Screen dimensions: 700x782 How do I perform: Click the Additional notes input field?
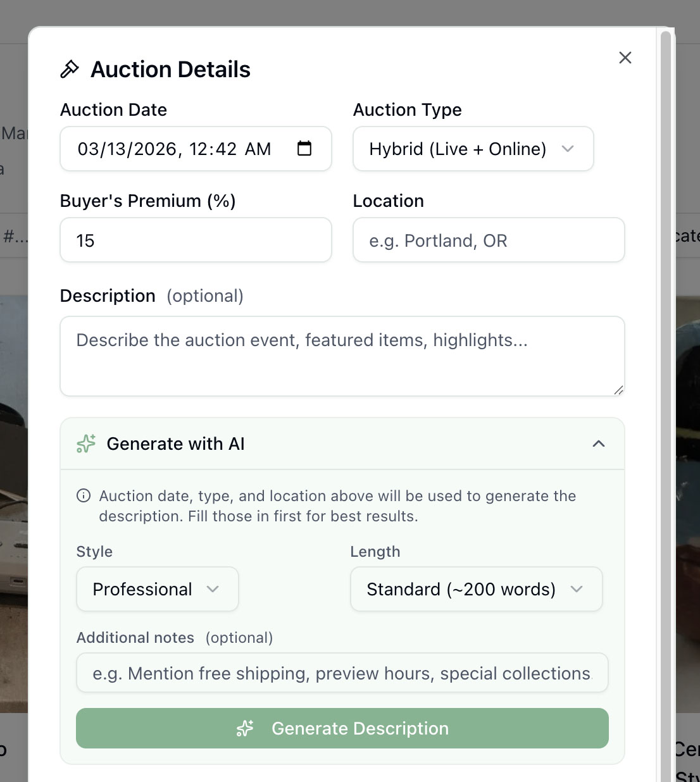coord(342,673)
